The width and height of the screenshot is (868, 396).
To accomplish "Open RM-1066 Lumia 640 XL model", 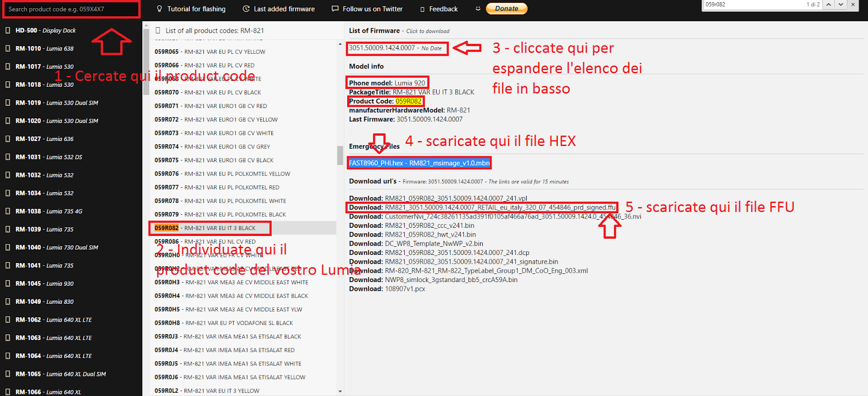I will tap(48, 392).
